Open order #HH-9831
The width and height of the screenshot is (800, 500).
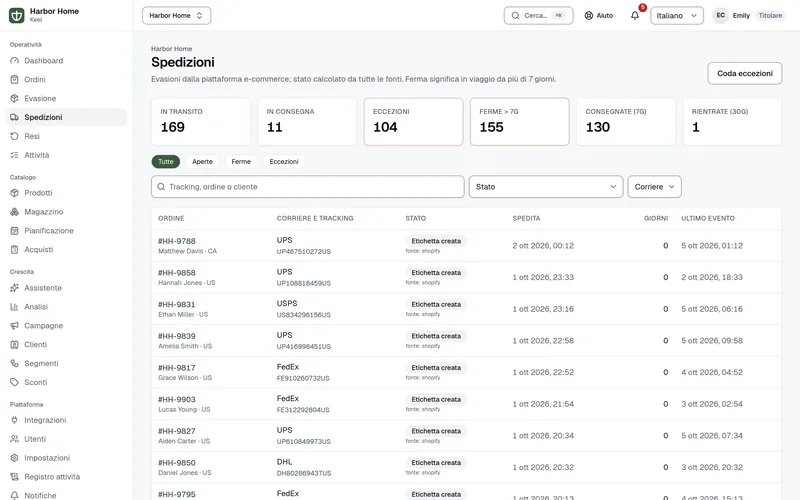[x=177, y=305]
